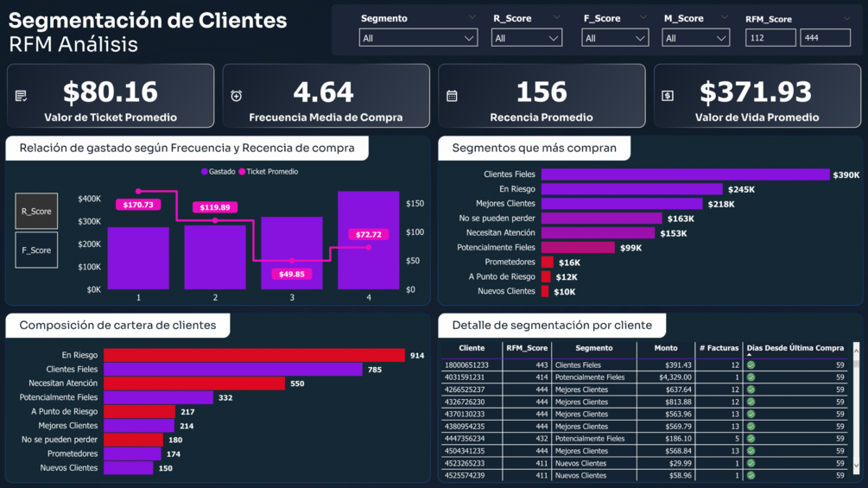Viewport: 868px width, 488px height.
Task: Click the green check icon in row 4523265233
Action: click(751, 464)
